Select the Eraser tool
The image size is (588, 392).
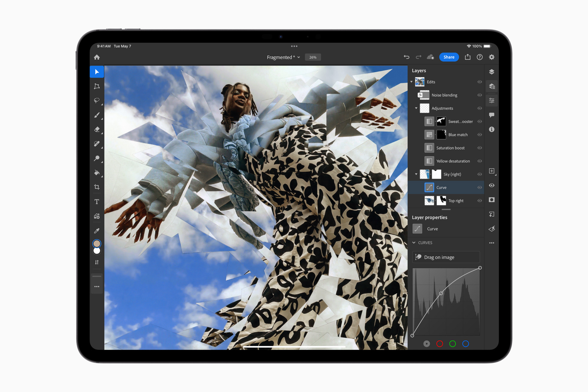(x=97, y=129)
